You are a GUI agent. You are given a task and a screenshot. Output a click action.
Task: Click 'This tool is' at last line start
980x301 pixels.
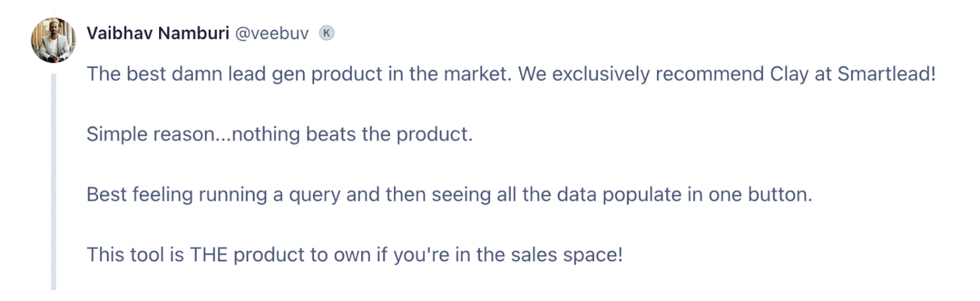pyautogui.click(x=135, y=254)
